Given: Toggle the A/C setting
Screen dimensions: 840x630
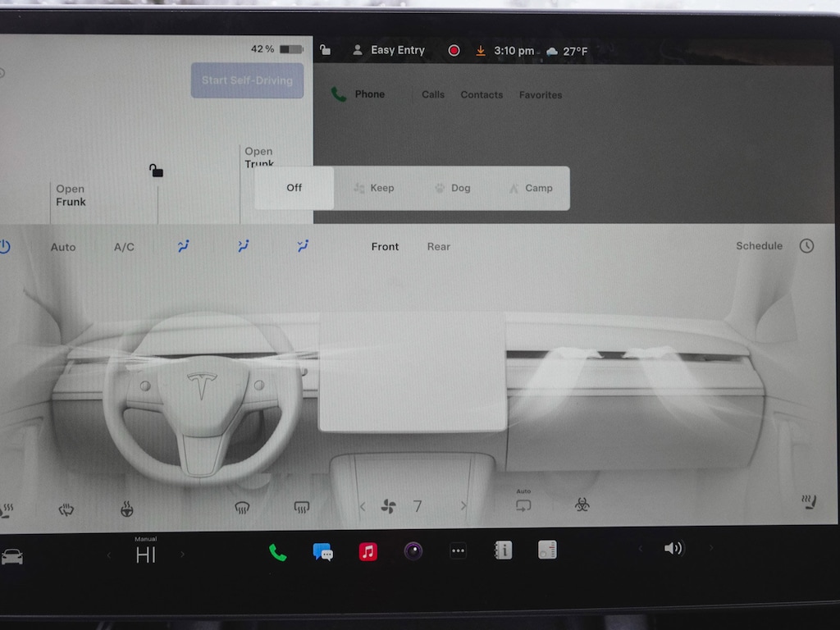Looking at the screenshot, I should tap(124, 247).
